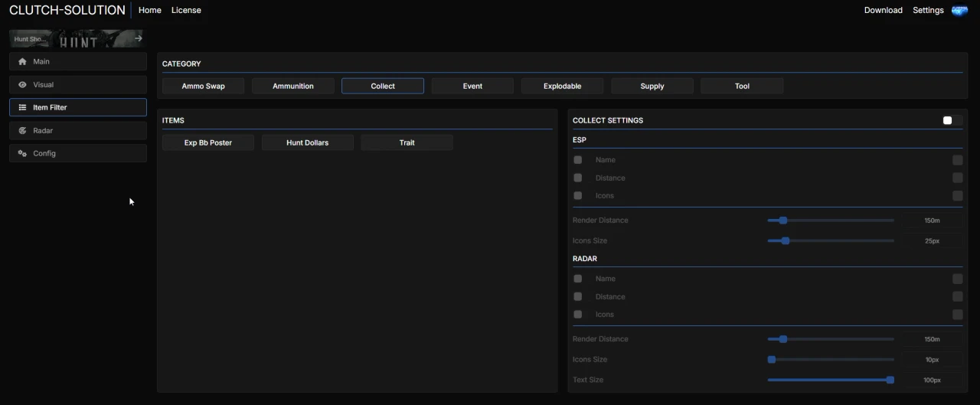
Task: Choose the Trait item
Action: (x=407, y=142)
